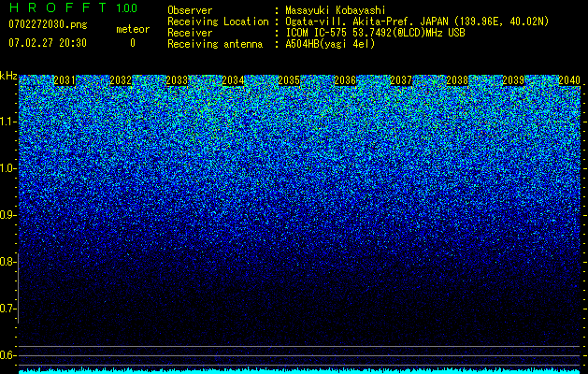588x374 pixels.
Task: Click the 'Receiving antenna' field label
Action: [x=215, y=44]
